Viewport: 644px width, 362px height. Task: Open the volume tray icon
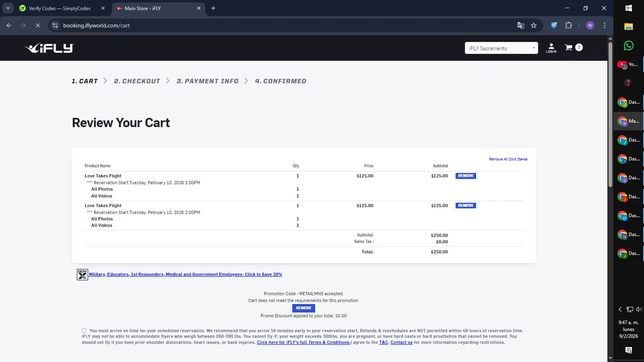[639, 309]
